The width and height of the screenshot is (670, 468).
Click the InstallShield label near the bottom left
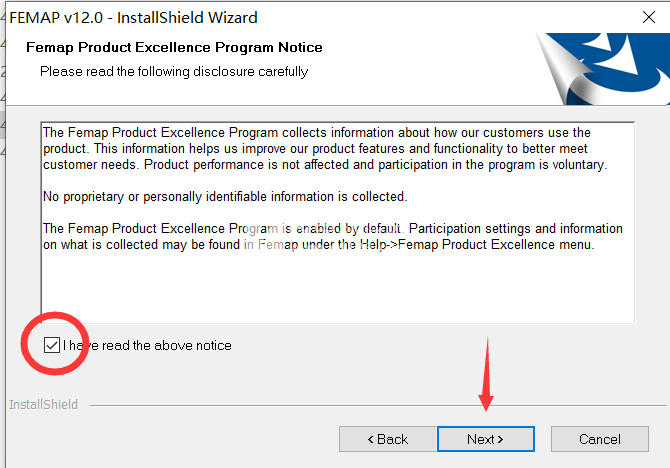[x=43, y=405]
